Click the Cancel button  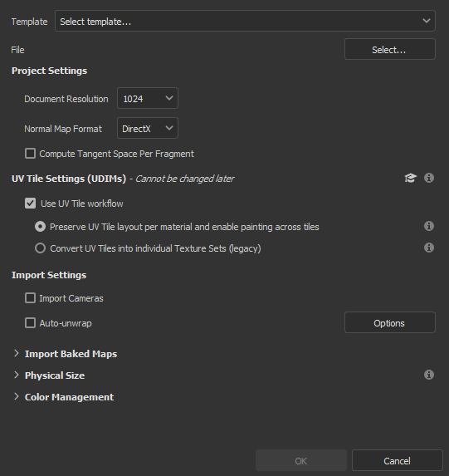[397, 460]
